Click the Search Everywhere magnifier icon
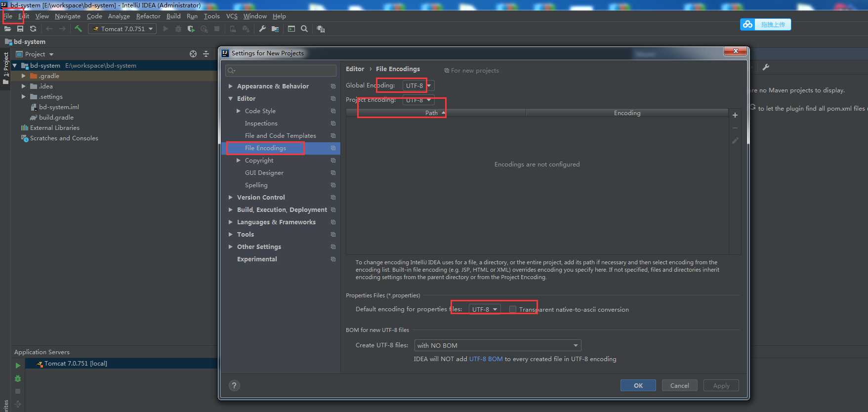This screenshot has height=412, width=868. click(x=304, y=29)
